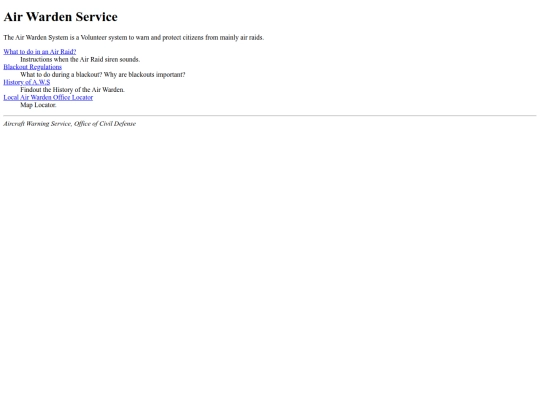Click the 'Aircraft Warning Service, Office of Civil Defense' footer
This screenshot has width=540, height=405.
70,124
